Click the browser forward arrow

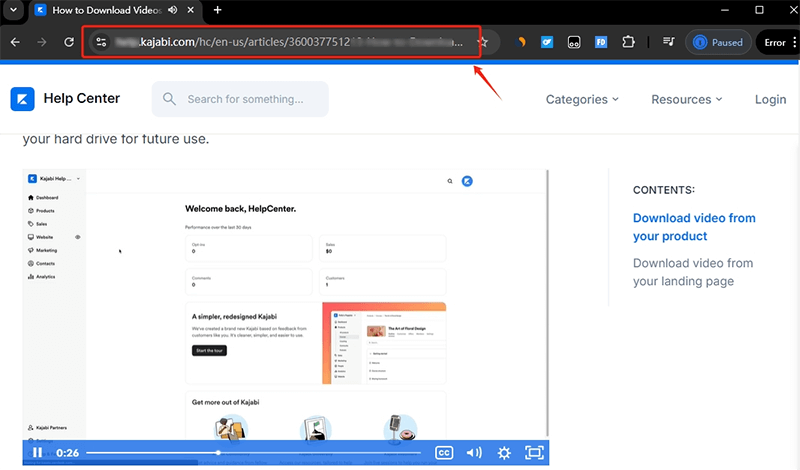pyautogui.click(x=42, y=42)
